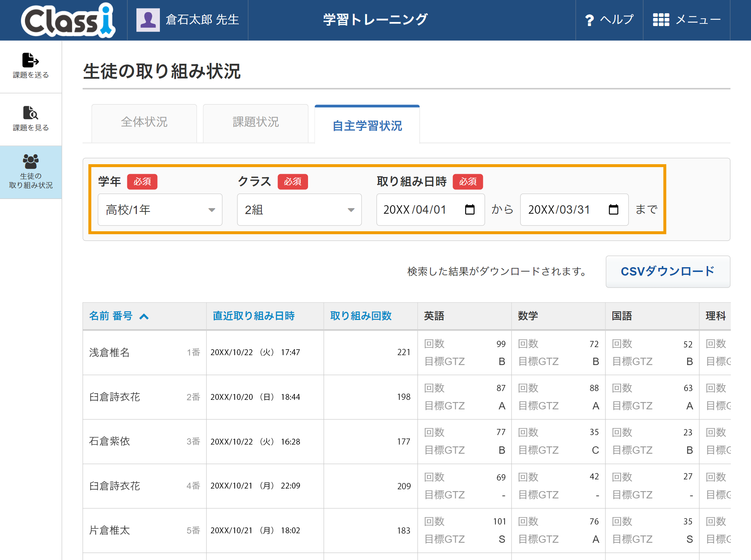
Task: Click the 検索した結果がダウンロードされます。 note
Action: click(497, 272)
